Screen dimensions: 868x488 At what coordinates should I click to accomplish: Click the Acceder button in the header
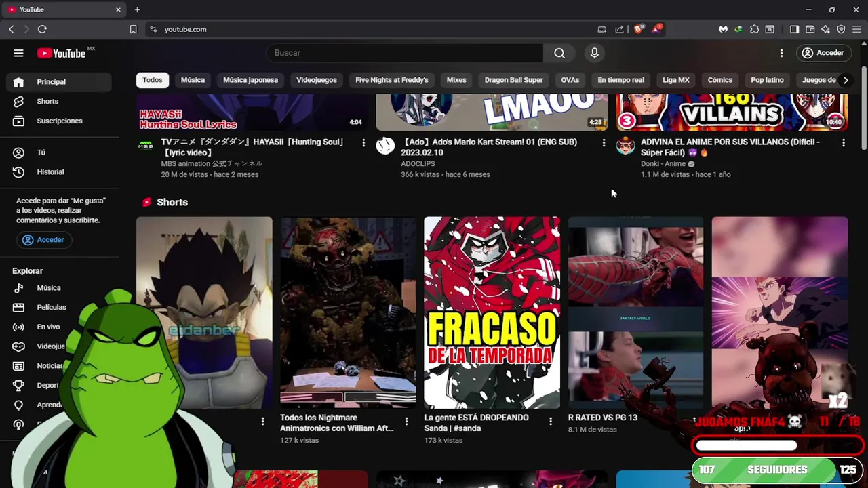(823, 53)
